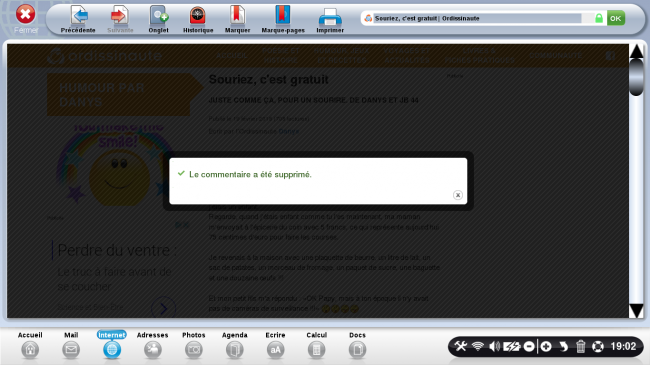Image resolution: width=650 pixels, height=365 pixels.
Task: Open help via the lifebuoy icon
Action: pyautogui.click(x=598, y=346)
